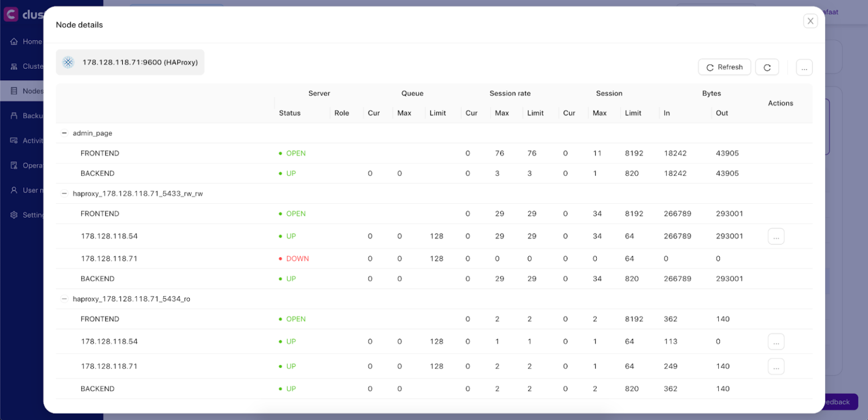Close the Node details dialog
This screenshot has height=420, width=868.
pos(810,21)
